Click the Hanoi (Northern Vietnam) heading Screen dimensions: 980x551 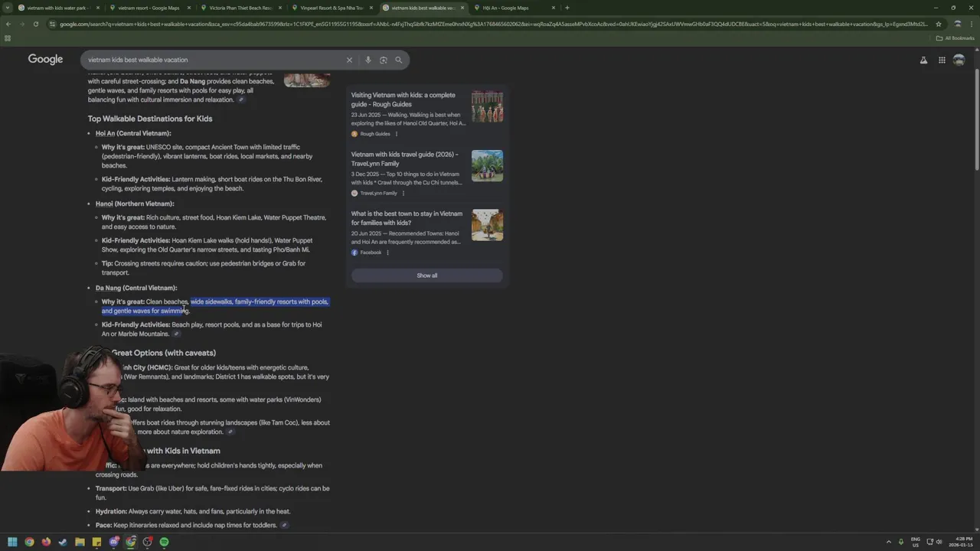coord(135,204)
